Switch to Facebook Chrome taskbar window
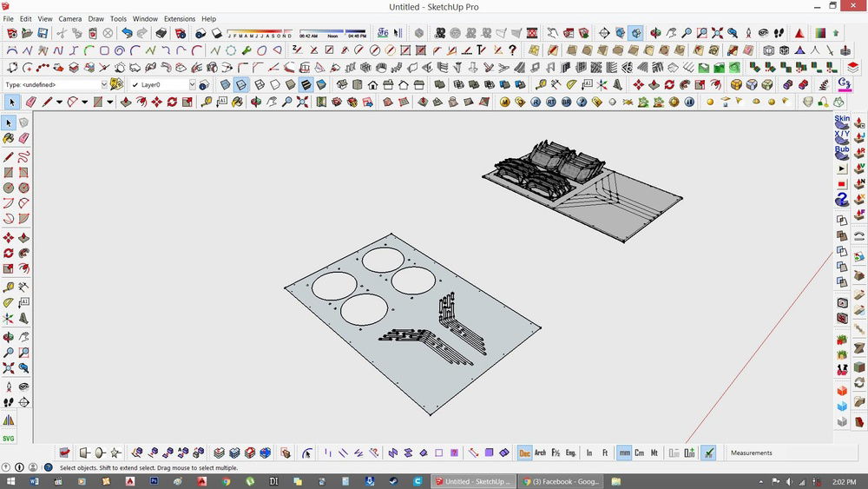The image size is (868, 489). tap(560, 481)
